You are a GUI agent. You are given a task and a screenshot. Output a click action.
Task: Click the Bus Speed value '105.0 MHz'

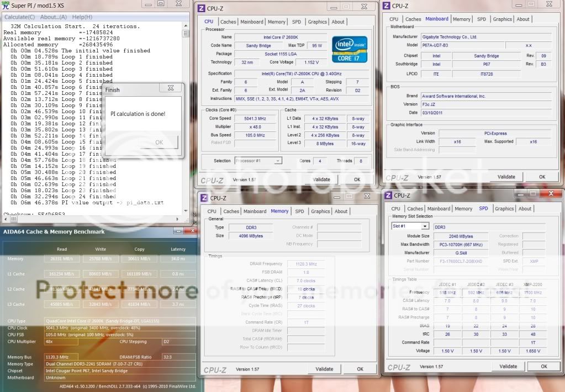click(x=255, y=135)
